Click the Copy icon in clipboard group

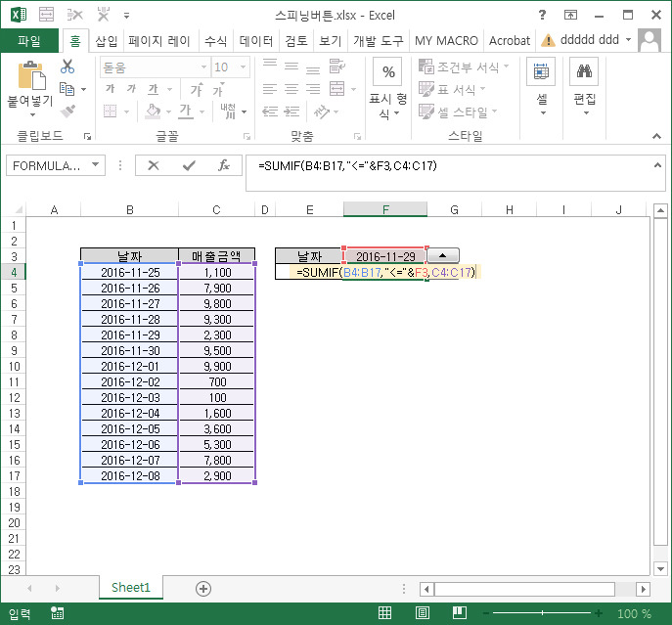[67, 89]
